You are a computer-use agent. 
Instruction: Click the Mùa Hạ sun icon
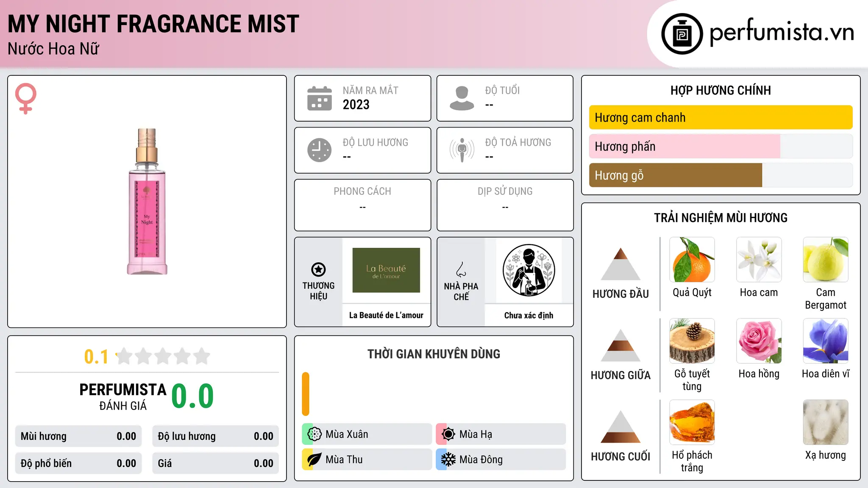(x=448, y=434)
